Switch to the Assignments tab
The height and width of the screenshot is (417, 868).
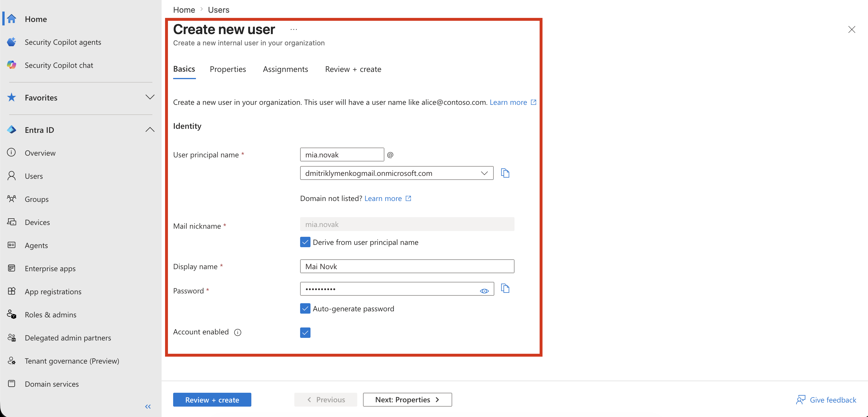point(285,69)
